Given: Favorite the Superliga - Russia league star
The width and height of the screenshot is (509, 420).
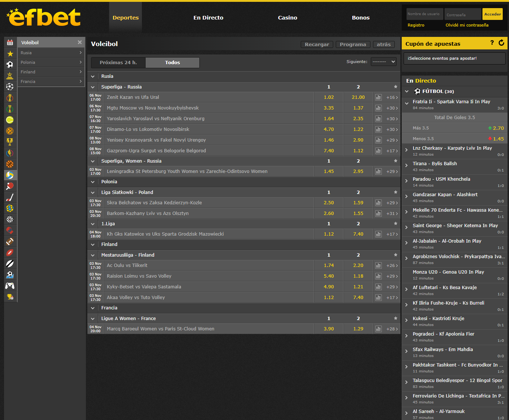Looking at the screenshot, I should (395, 87).
